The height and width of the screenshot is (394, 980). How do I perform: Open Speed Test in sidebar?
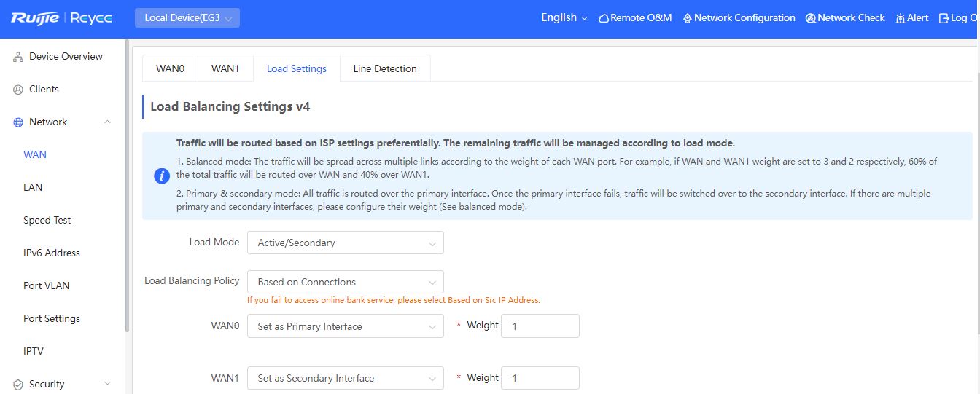[x=47, y=220]
